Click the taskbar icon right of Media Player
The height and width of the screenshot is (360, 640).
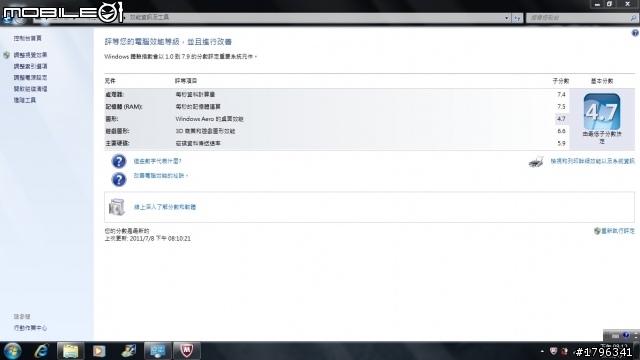pyautogui.click(x=128, y=351)
